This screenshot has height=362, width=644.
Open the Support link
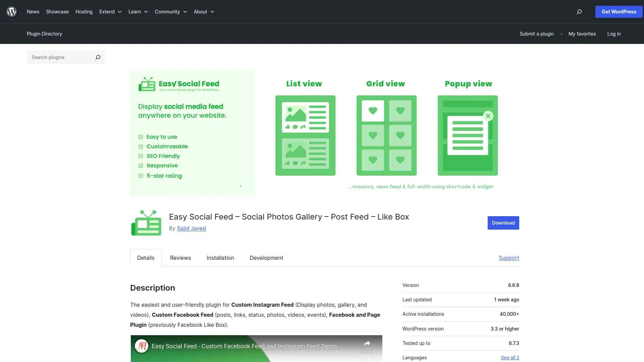pos(508,258)
